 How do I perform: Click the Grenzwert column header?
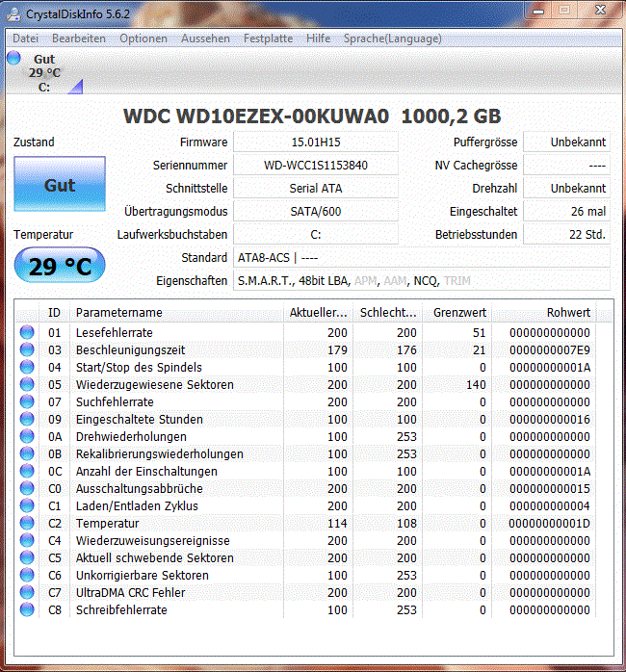pyautogui.click(x=457, y=313)
